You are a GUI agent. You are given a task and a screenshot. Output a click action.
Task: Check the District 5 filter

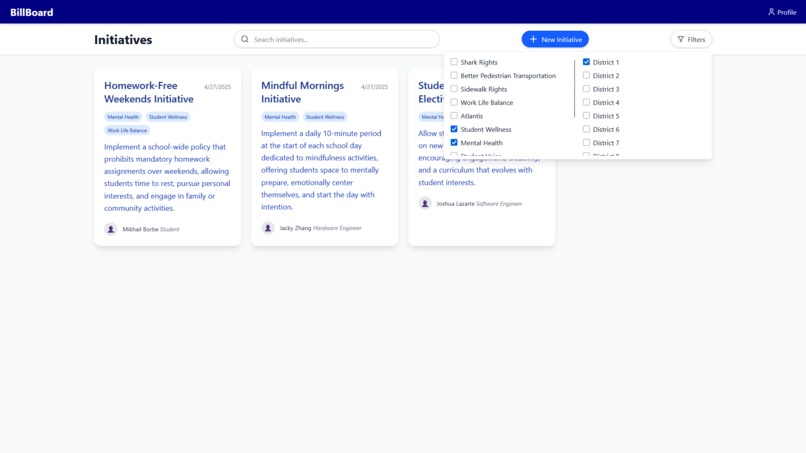click(586, 116)
